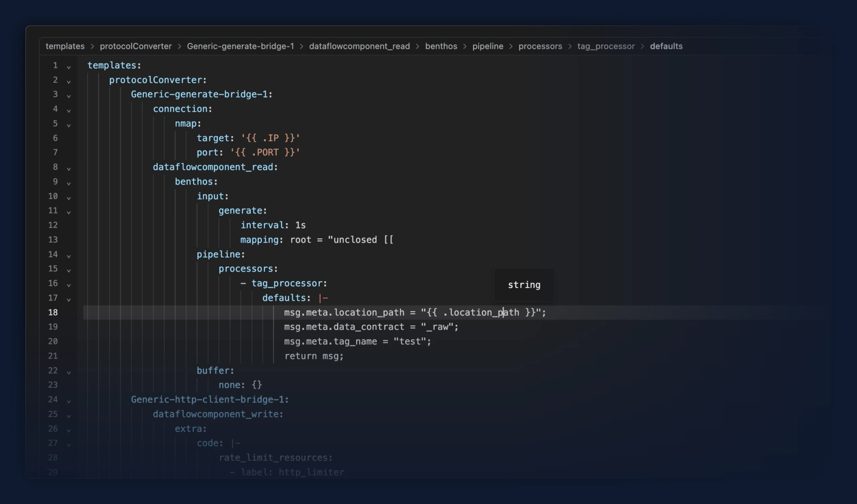This screenshot has height=504, width=857.
Task: Collapse the connection block on line 4
Action: pyautogui.click(x=69, y=111)
